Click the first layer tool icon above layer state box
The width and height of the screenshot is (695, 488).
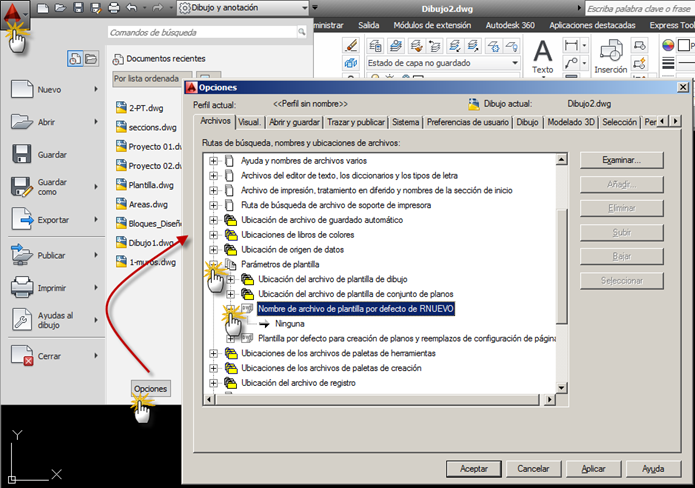[x=375, y=45]
